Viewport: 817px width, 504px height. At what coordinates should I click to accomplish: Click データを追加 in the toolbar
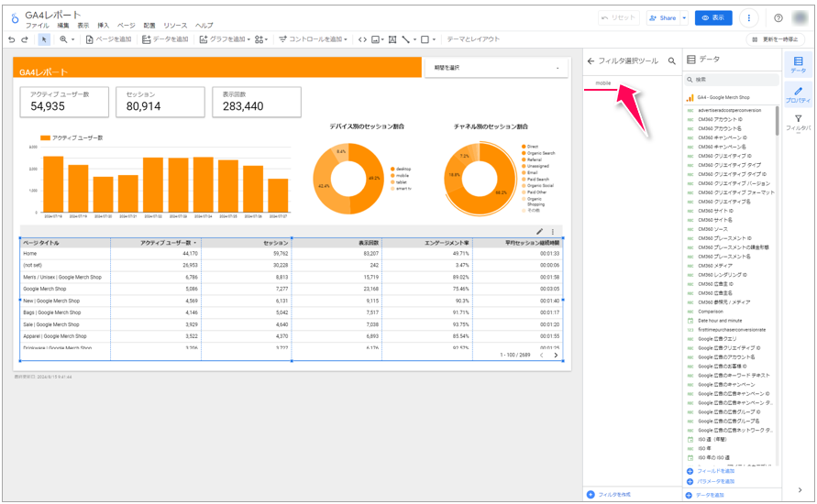click(x=165, y=39)
